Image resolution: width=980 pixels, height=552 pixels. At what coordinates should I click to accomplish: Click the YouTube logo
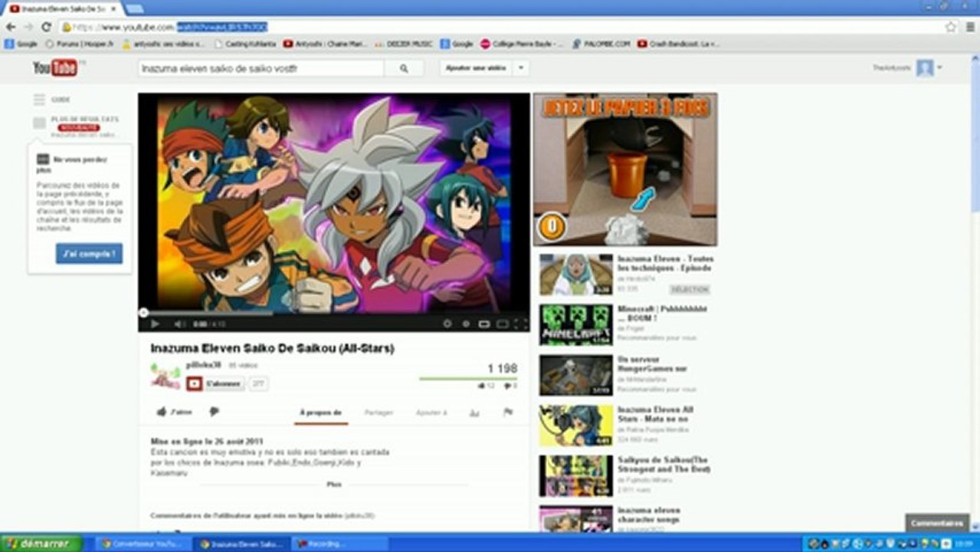(57, 68)
